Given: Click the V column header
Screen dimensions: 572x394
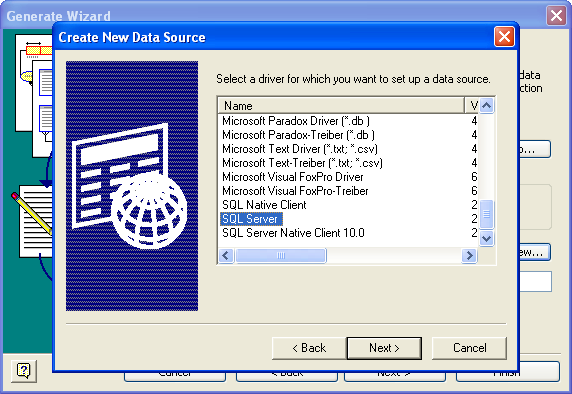Looking at the screenshot, I should pyautogui.click(x=472, y=105).
